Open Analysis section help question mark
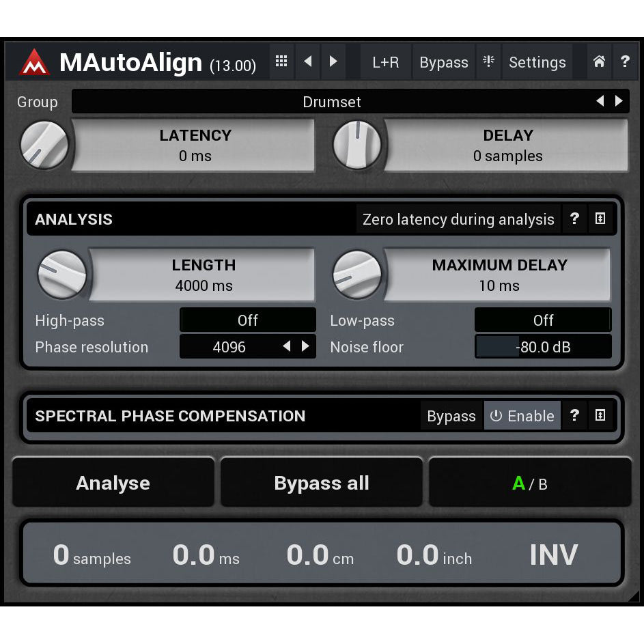 574,219
